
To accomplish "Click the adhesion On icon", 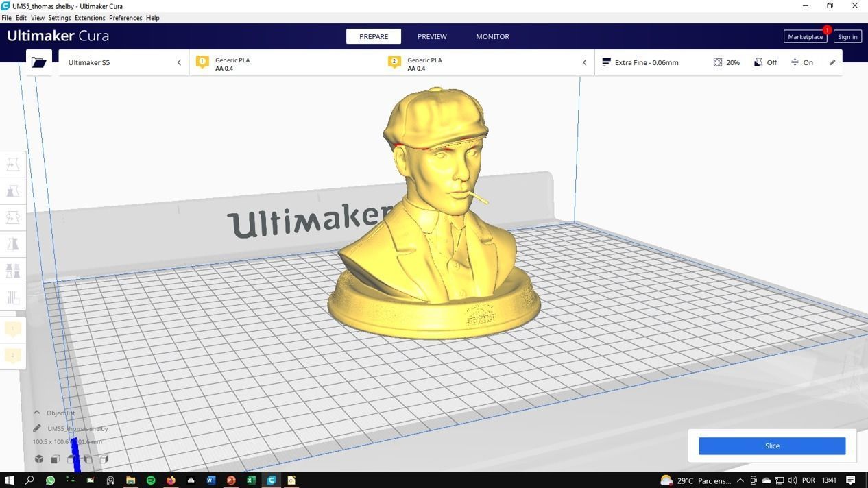I will [x=795, y=62].
